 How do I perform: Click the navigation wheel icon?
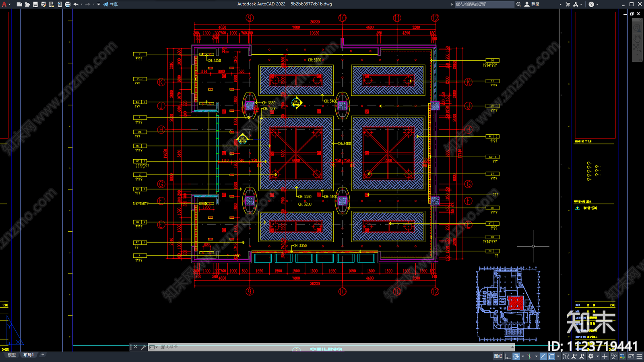pyautogui.click(x=637, y=28)
